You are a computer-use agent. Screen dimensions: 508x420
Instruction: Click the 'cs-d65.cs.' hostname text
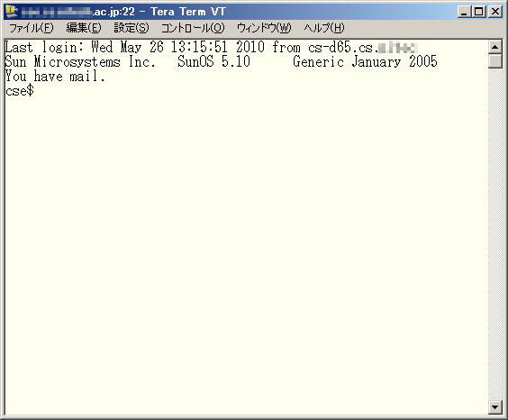(344, 47)
